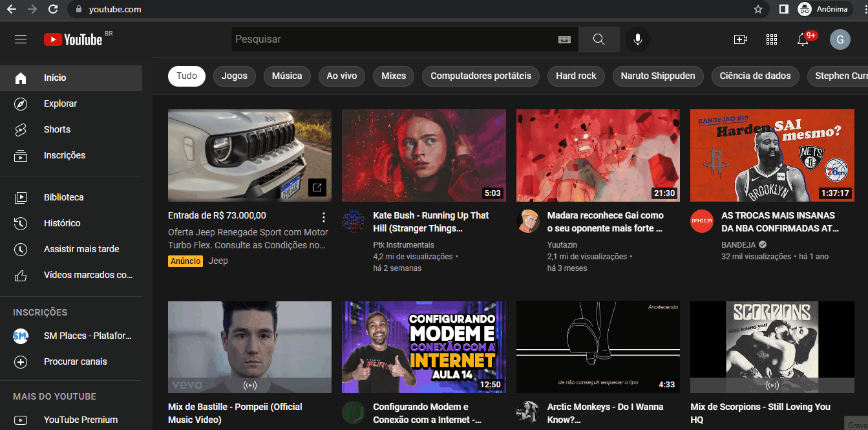
Task: Open Yuutazin channel avatar
Action: pyautogui.click(x=527, y=221)
